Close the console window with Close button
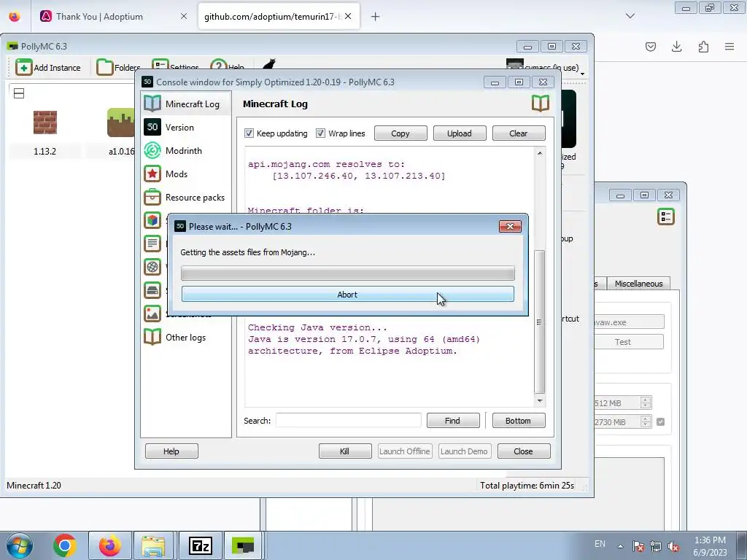Screen dimensions: 747x560 coord(524,451)
